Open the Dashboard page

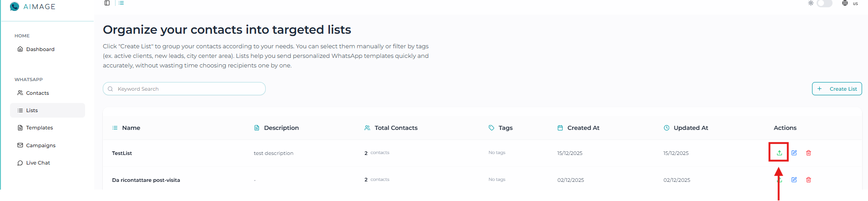(40, 49)
